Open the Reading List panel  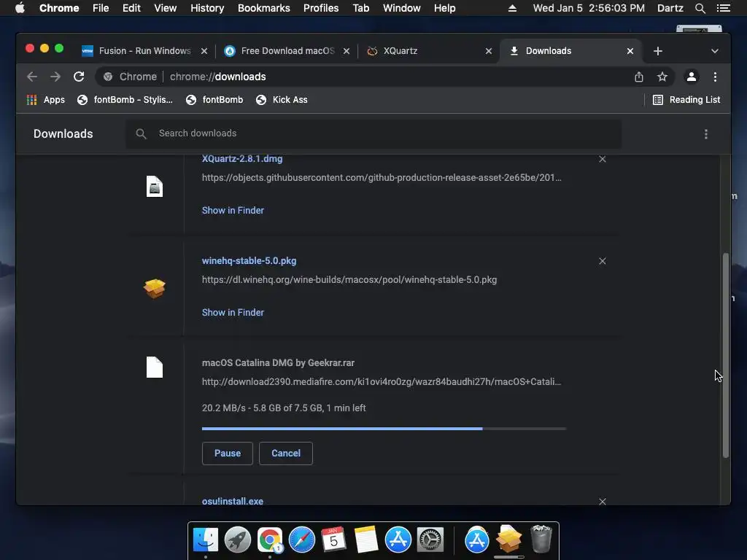point(686,100)
